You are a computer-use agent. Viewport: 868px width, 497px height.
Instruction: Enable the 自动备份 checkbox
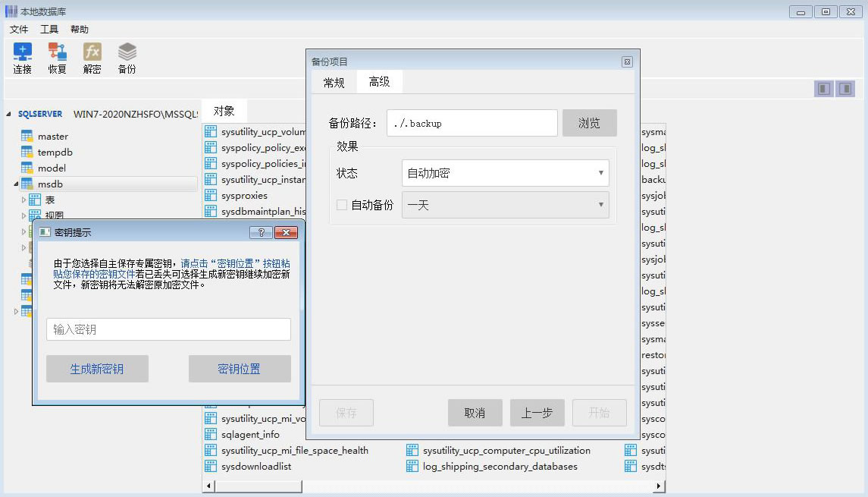(342, 205)
